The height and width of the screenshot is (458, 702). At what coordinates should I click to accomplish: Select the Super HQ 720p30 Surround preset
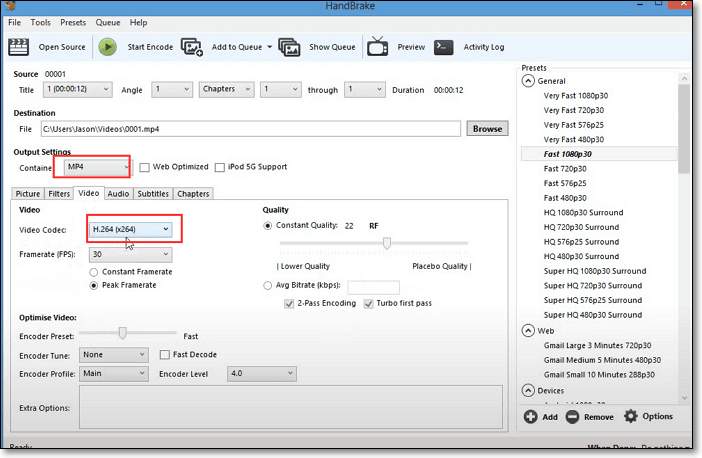[x=593, y=286]
